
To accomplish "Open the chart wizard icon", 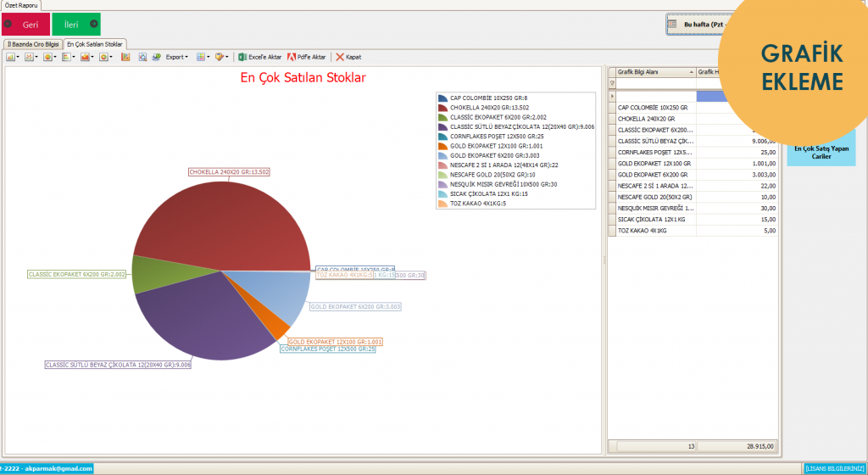I will 125,57.
